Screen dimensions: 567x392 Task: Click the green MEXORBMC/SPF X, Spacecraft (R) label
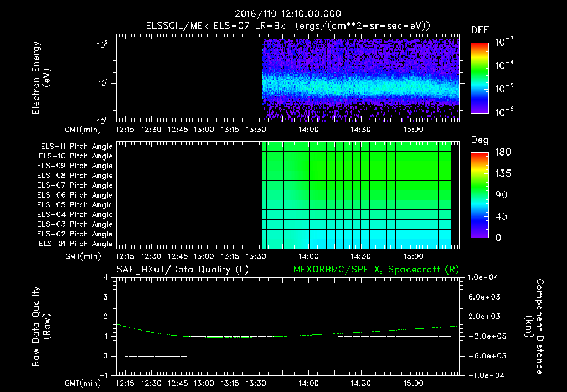(x=376, y=270)
